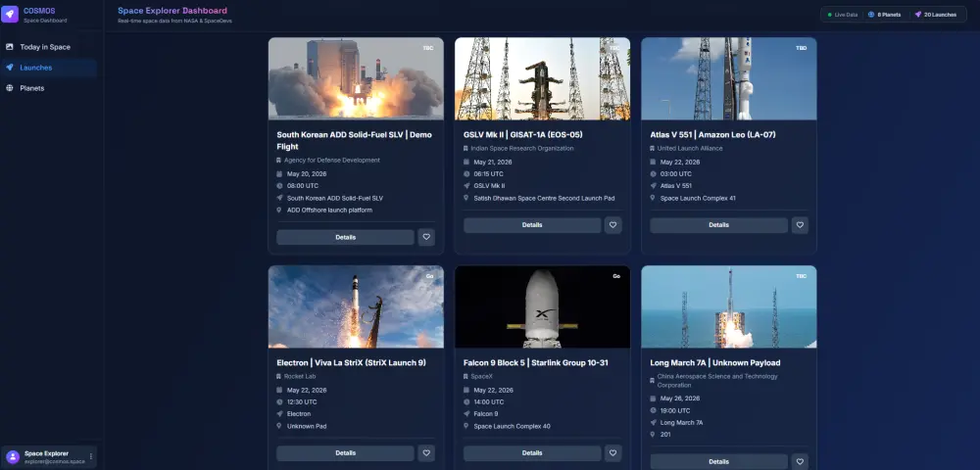Click the calendar icon beside May 20, 2026
The height and width of the screenshot is (470, 980).
(279, 174)
